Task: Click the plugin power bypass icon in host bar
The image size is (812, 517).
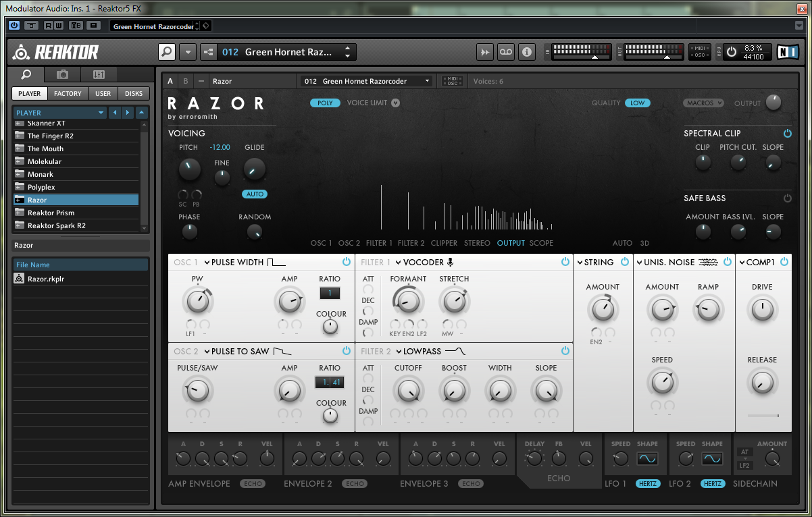Action: (x=14, y=25)
